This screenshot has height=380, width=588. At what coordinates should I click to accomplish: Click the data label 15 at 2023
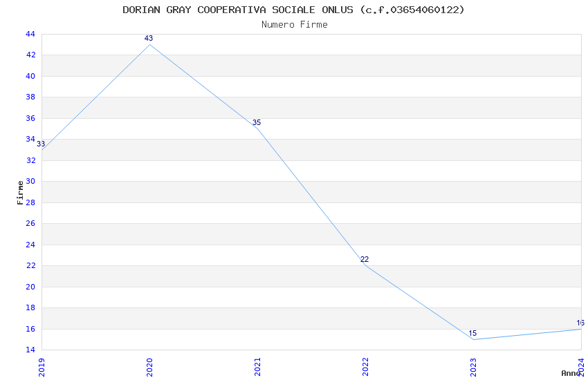[x=472, y=333]
